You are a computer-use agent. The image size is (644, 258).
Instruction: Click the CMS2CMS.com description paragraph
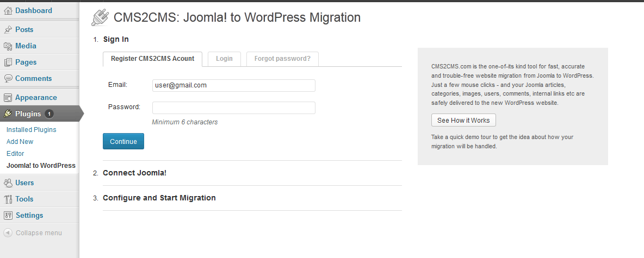(x=512, y=85)
